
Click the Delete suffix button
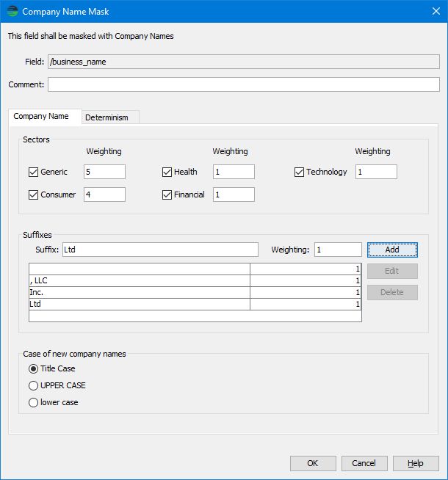click(x=392, y=292)
